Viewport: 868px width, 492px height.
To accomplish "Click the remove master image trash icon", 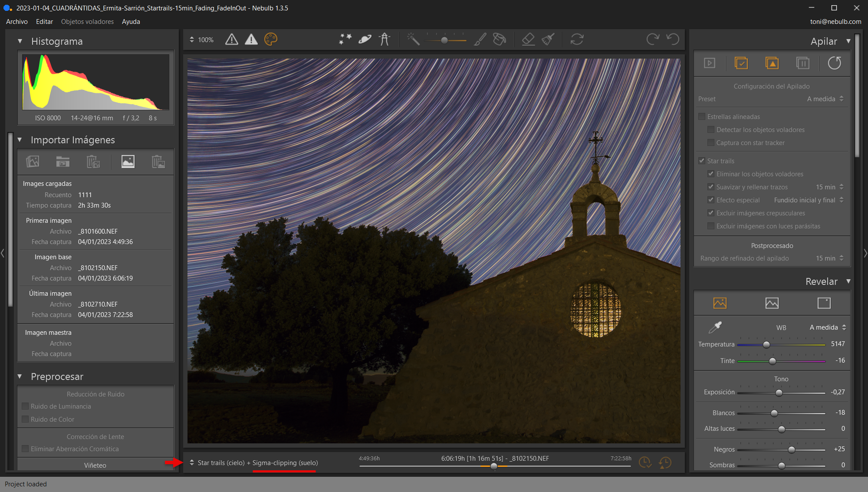I will pyautogui.click(x=158, y=162).
